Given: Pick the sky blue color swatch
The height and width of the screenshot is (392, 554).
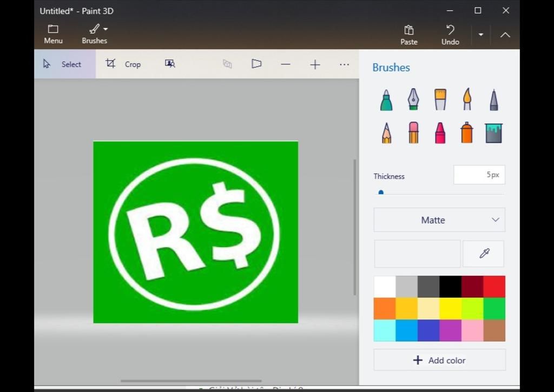Looking at the screenshot, I should (407, 330).
